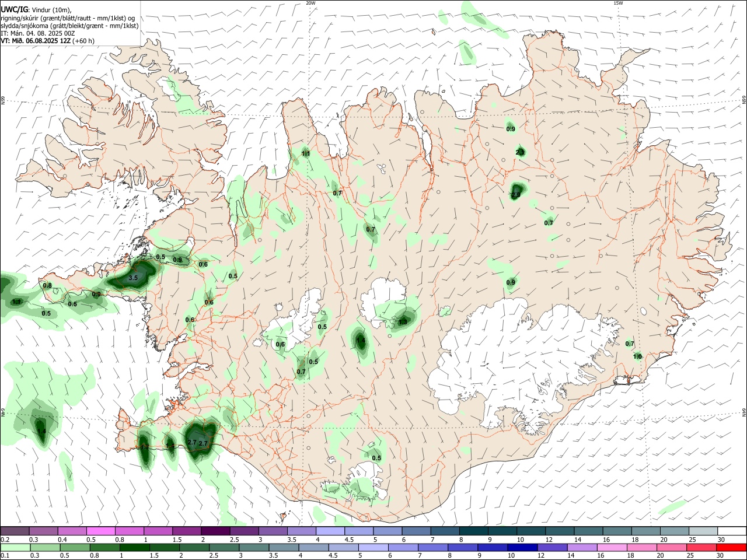Click the 12–14 teal-grey swatch in upper legend row

tap(558, 531)
